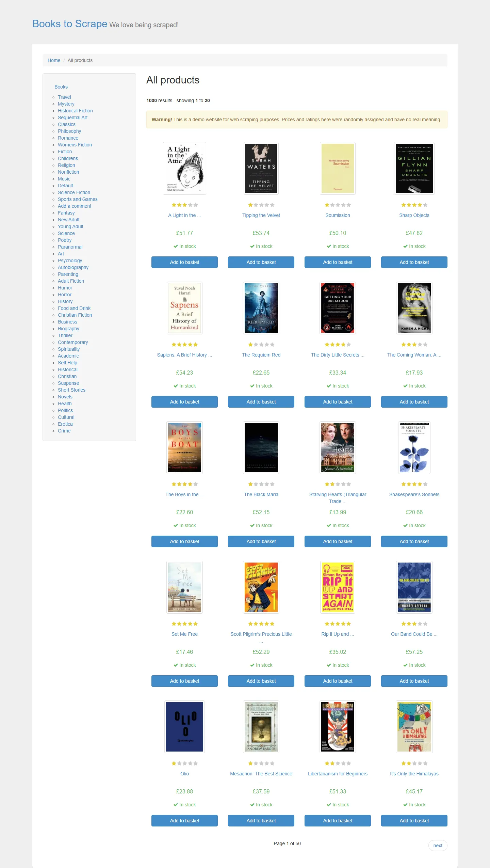This screenshot has width=490, height=868.
Task: Select the Crime category link
Action: [64, 431]
